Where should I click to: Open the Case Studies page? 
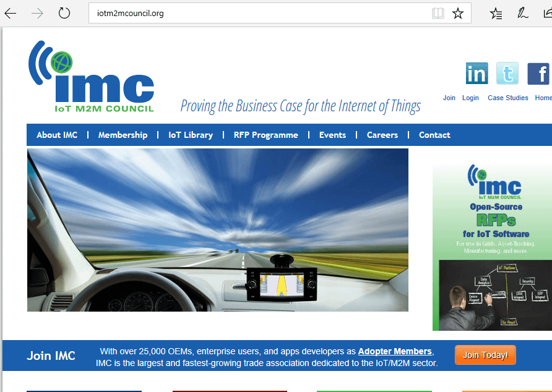coord(507,97)
